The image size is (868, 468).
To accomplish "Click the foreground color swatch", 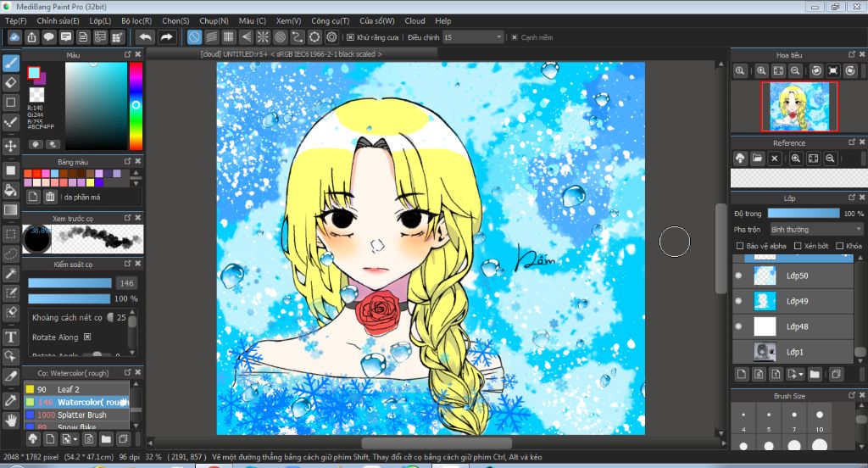I will [34, 73].
